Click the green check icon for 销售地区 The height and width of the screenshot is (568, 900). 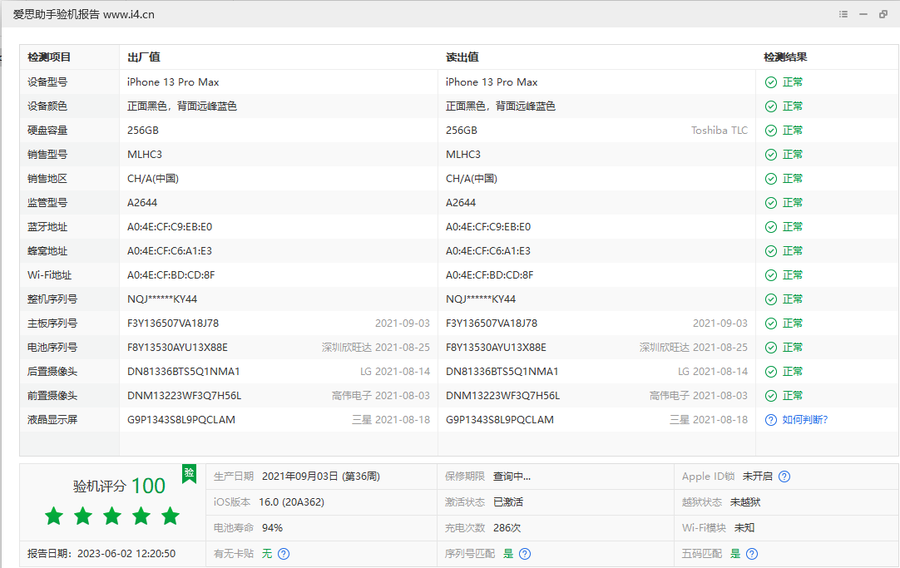[x=771, y=179]
